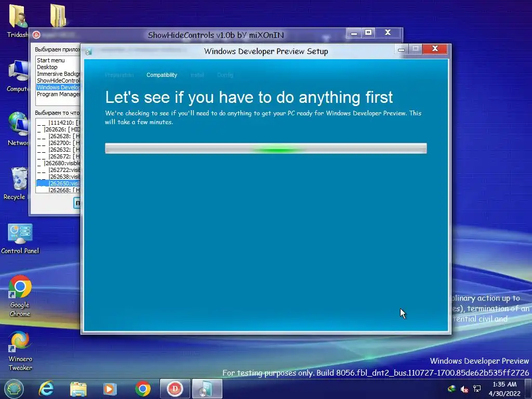The image size is (532, 399).
Task: Open Windows Media Player from taskbar
Action: (110, 389)
